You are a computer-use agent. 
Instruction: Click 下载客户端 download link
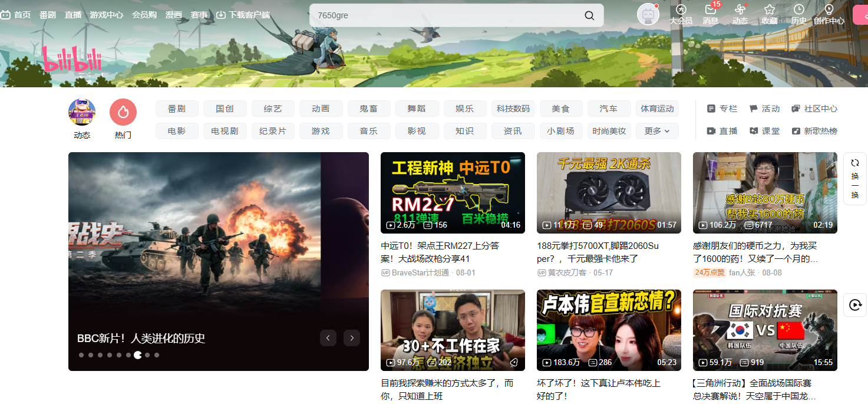click(243, 15)
